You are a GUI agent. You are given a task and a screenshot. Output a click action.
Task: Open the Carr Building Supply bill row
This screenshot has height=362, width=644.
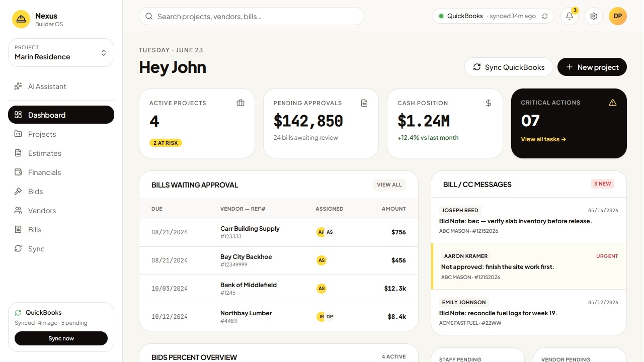coord(279,232)
